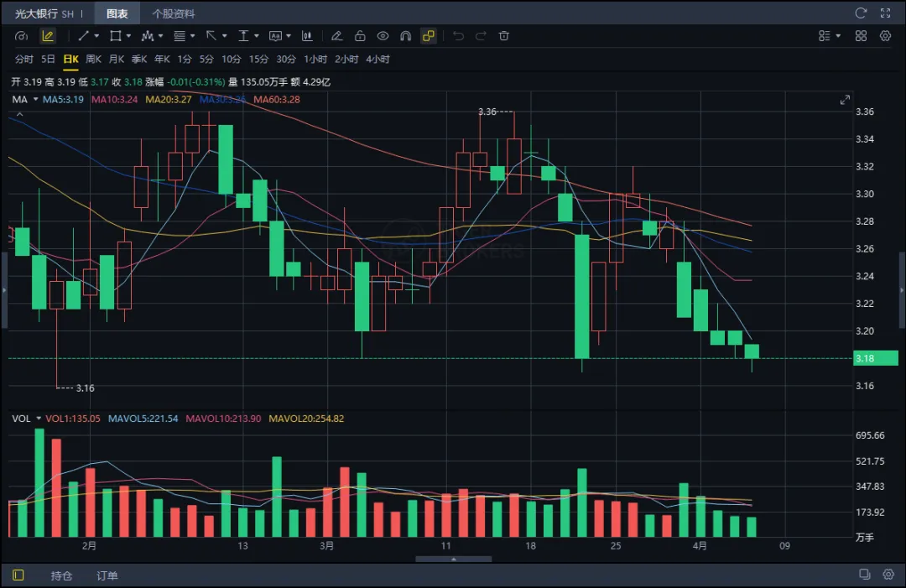Toggle the magnet snap mode
Screen dimensions: 906x588
406,36
